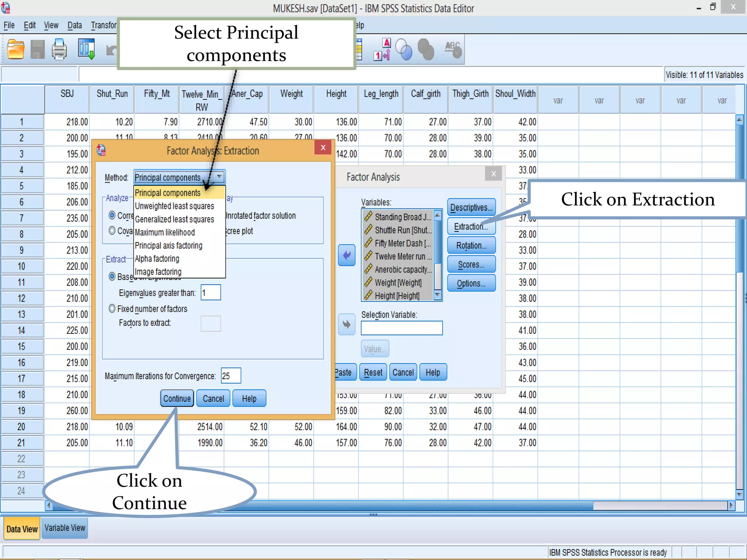Click the Variables list scrollbar down arrow
The image size is (747, 560).
438,295
